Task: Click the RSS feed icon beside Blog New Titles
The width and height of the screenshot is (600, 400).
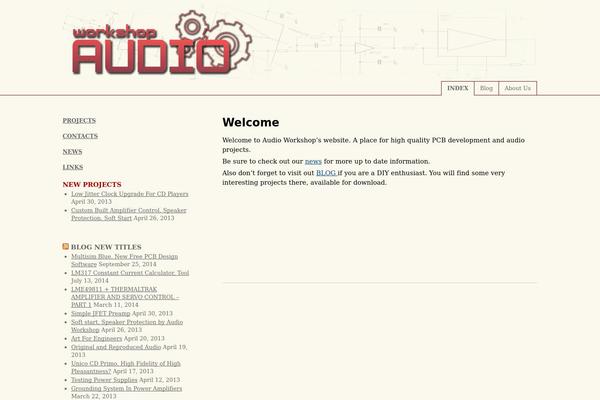Action: [x=66, y=247]
